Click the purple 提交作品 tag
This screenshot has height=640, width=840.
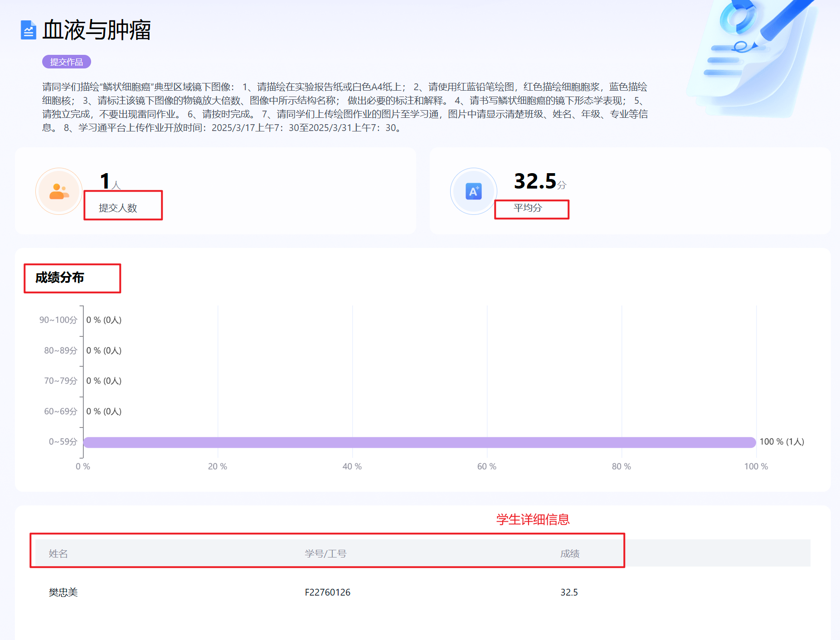pos(67,62)
